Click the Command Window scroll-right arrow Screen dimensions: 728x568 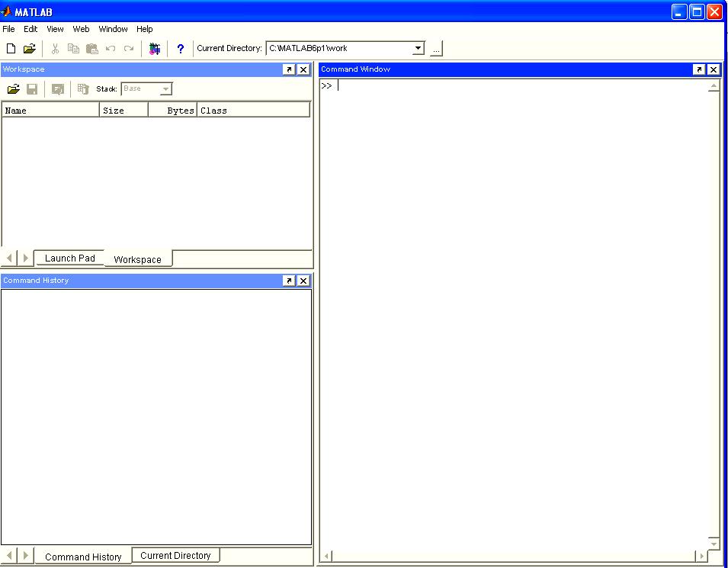[x=701, y=556]
